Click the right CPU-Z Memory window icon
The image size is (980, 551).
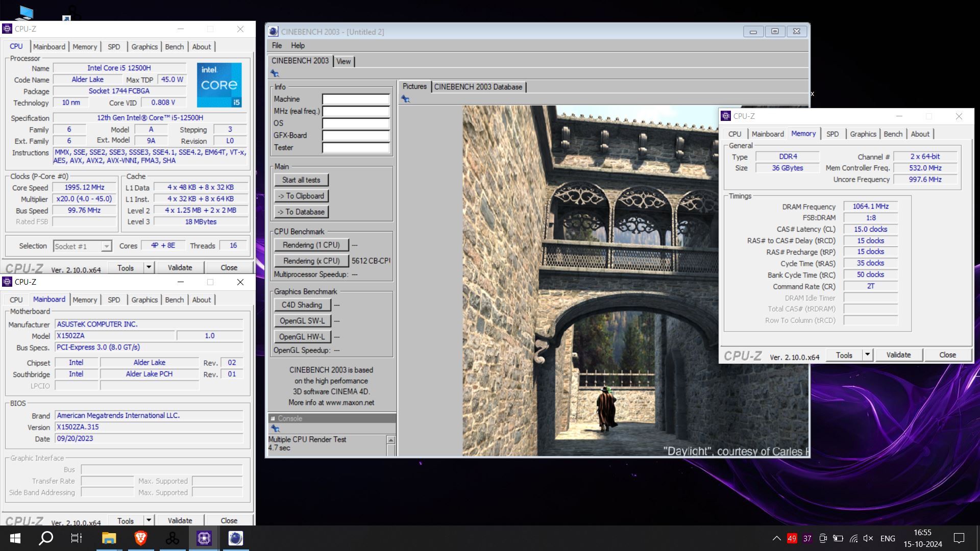[726, 116]
